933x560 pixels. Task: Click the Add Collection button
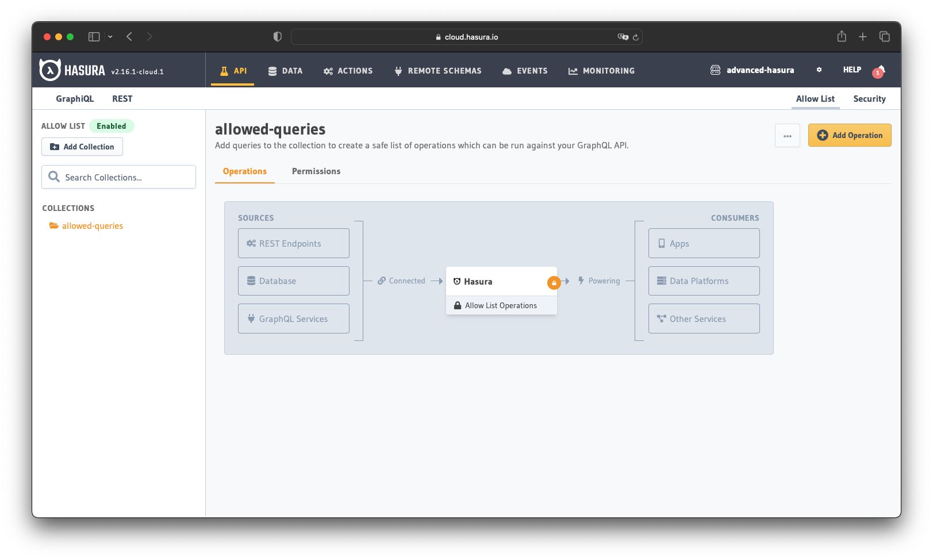[82, 147]
